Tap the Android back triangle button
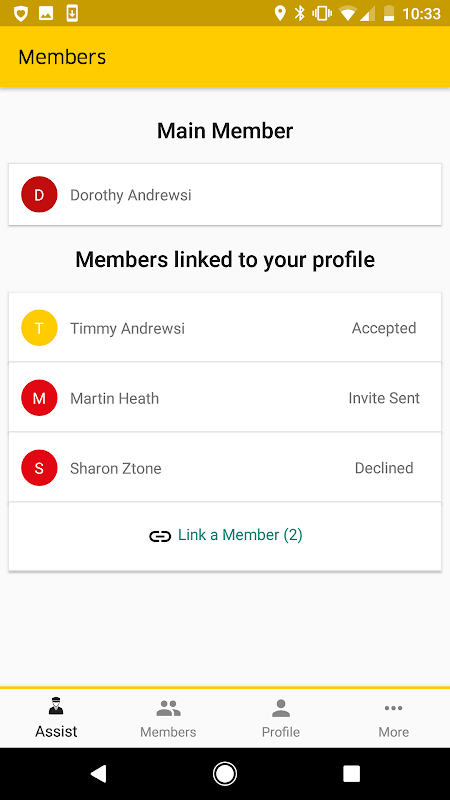This screenshot has width=450, height=800. (98, 774)
